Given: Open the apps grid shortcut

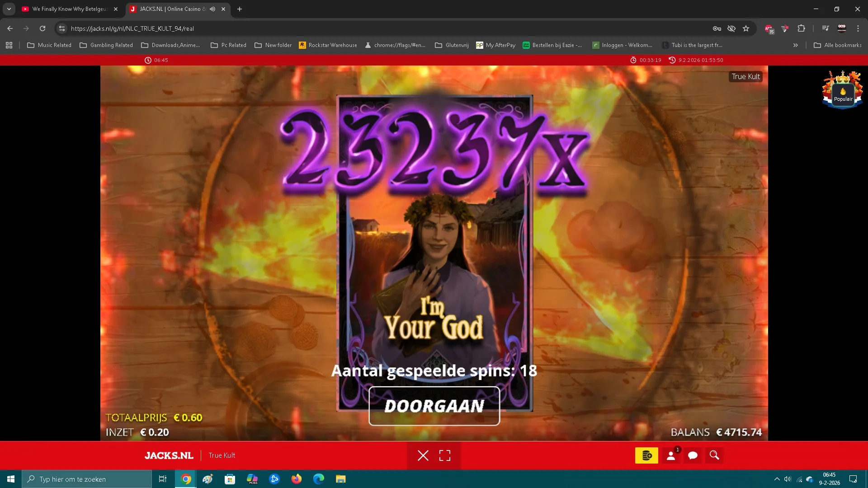Looking at the screenshot, I should 9,45.
